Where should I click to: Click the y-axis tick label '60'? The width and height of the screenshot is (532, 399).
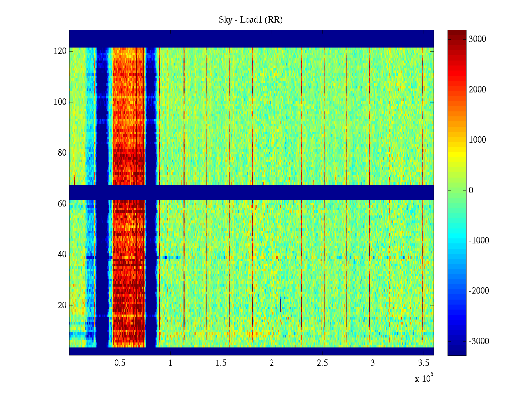pos(62,204)
